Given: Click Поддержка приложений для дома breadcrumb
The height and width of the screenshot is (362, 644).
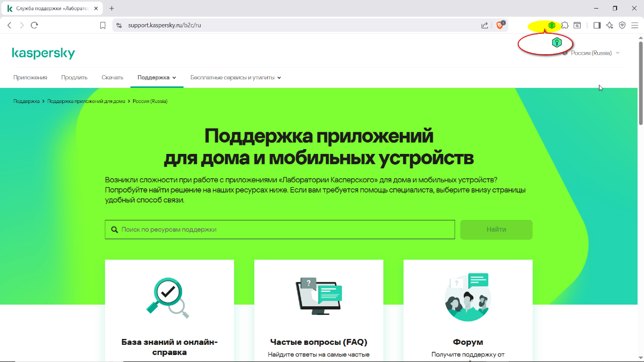Looking at the screenshot, I should coord(86,101).
